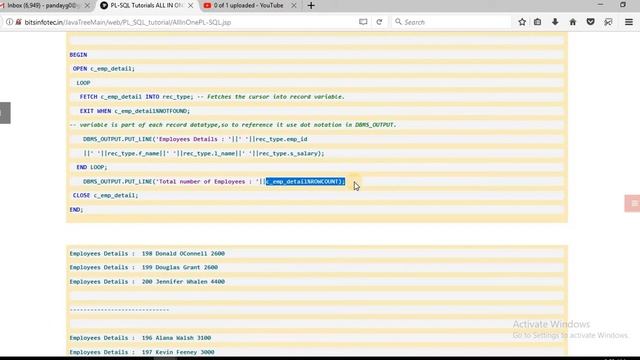Close the Inbox Gmail tab

point(87,6)
